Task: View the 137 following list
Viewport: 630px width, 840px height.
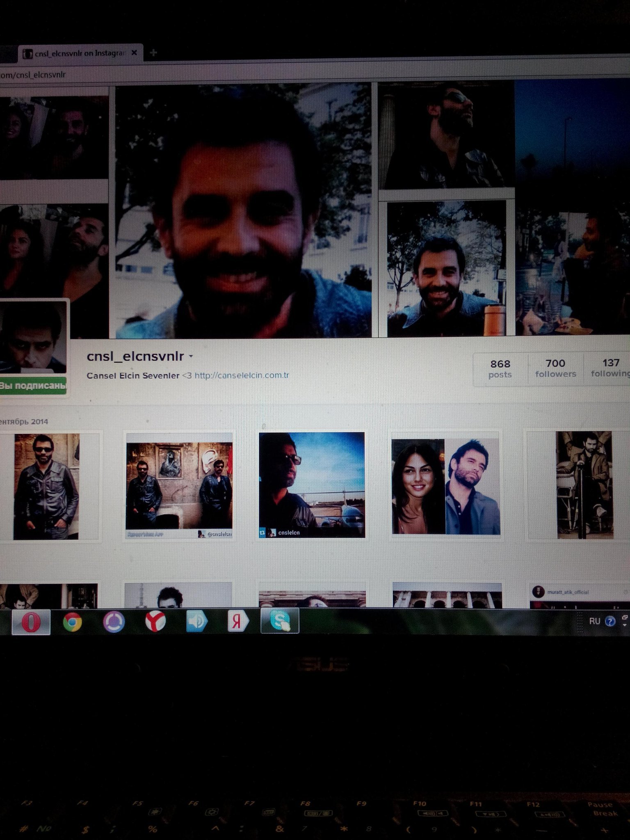Action: (610, 368)
